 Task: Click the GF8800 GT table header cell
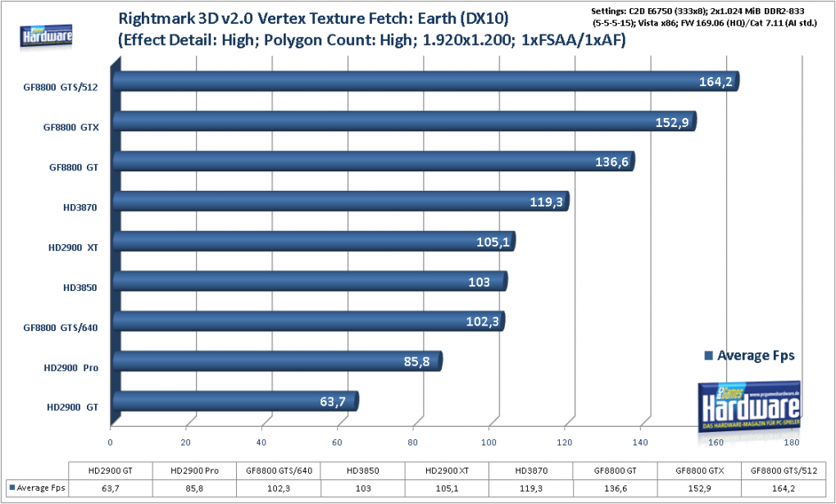pos(616,471)
